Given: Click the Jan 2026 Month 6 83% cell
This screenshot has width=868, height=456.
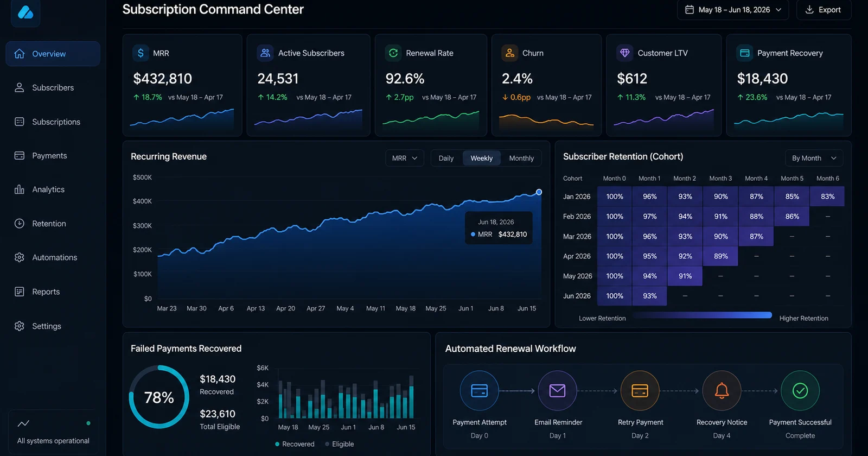Looking at the screenshot, I should coord(827,197).
